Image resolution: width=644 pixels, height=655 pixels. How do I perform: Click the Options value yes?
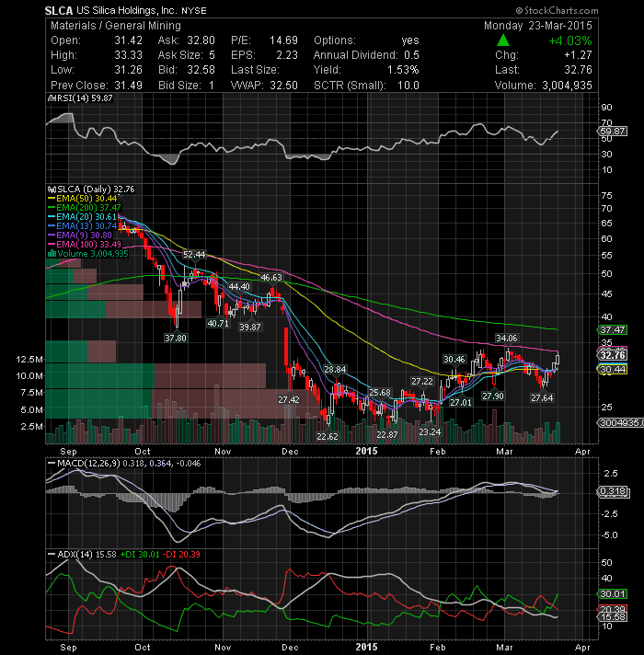coord(410,40)
